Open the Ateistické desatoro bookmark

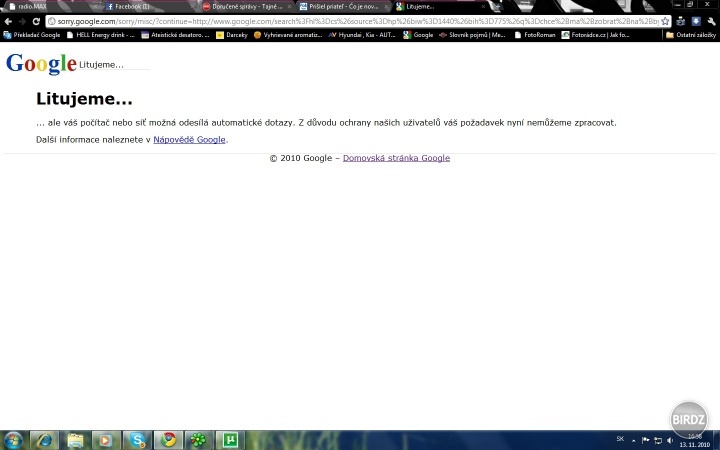coord(175,35)
